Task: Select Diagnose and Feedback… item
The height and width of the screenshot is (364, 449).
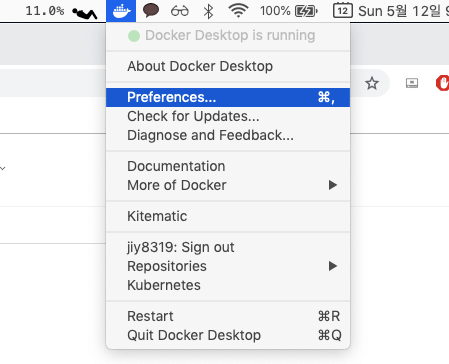Action: [x=228, y=135]
